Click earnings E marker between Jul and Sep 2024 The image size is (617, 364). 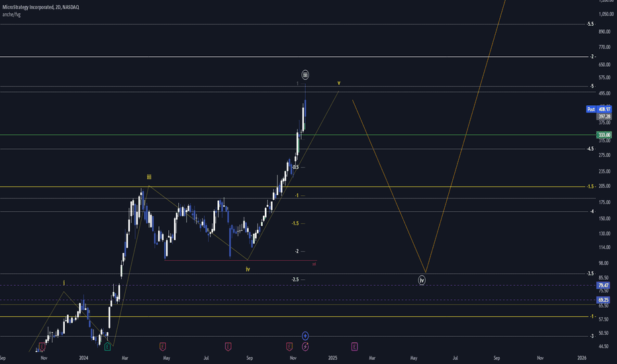[228, 347]
